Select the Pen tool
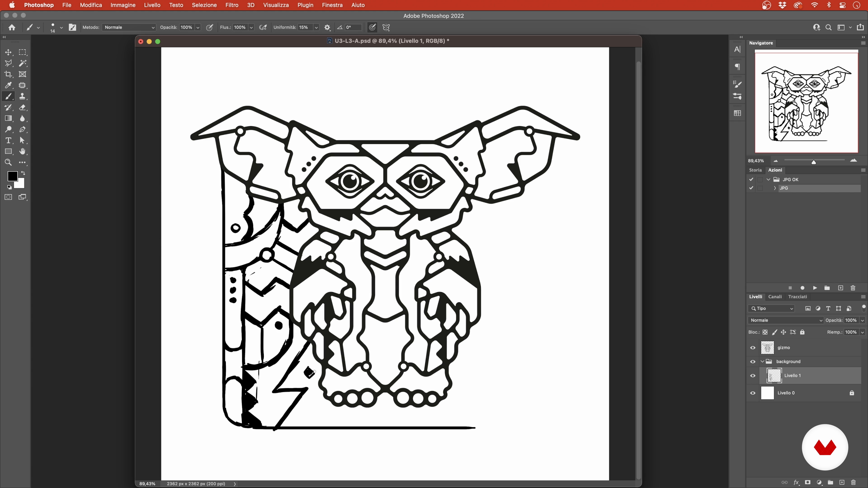This screenshot has width=868, height=488. 22,129
